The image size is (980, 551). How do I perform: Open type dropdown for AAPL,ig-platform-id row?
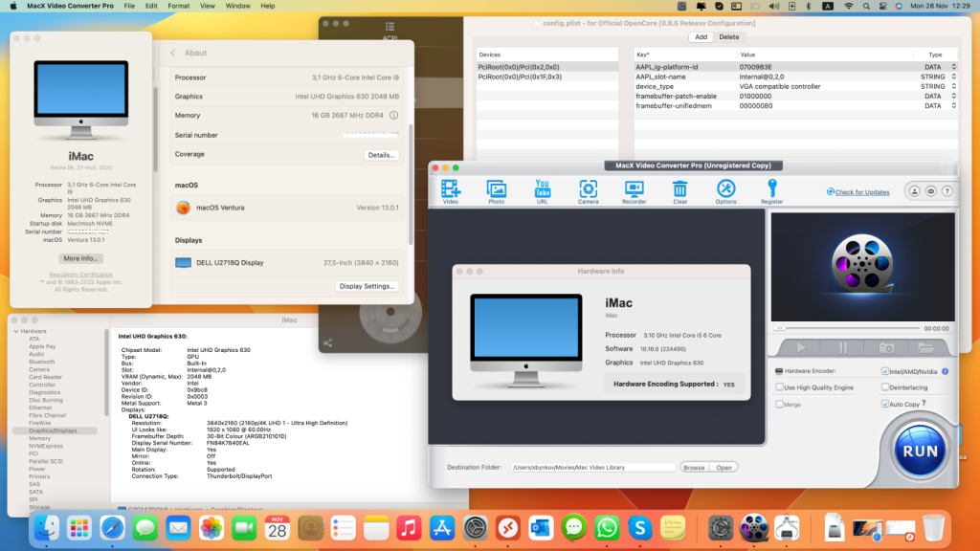[952, 67]
